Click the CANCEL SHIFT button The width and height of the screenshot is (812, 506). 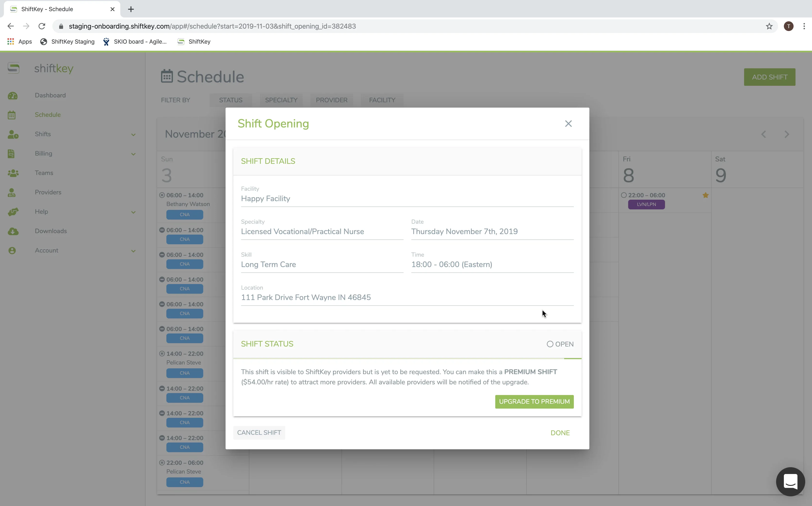pyautogui.click(x=259, y=433)
